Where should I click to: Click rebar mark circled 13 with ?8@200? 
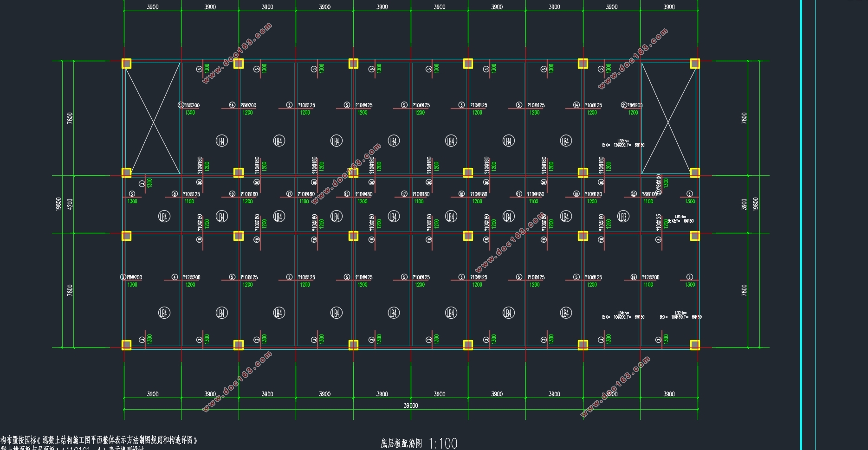(189, 105)
